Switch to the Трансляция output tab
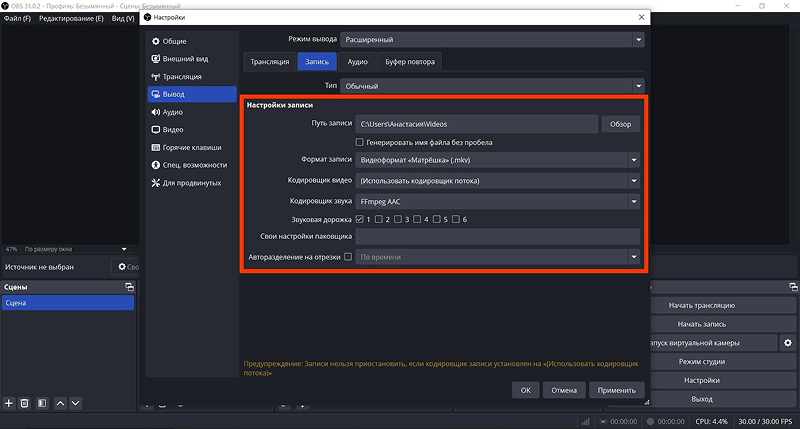This screenshot has width=800, height=429. tap(269, 62)
